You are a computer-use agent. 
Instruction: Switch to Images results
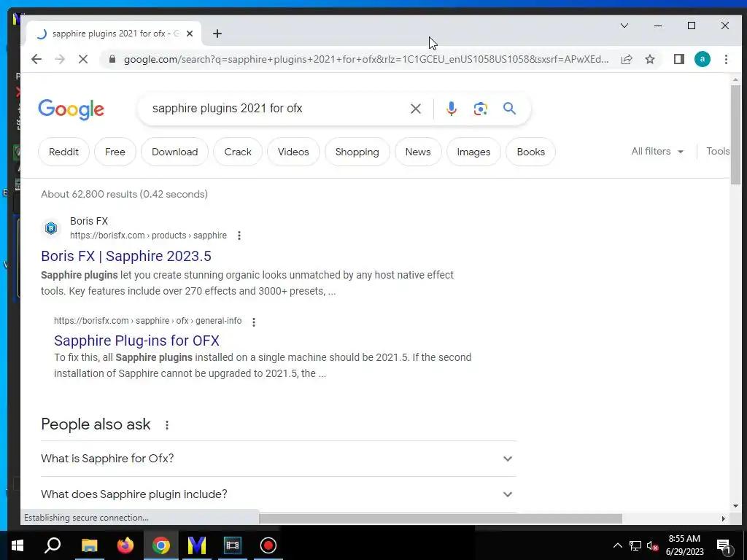pyautogui.click(x=473, y=152)
